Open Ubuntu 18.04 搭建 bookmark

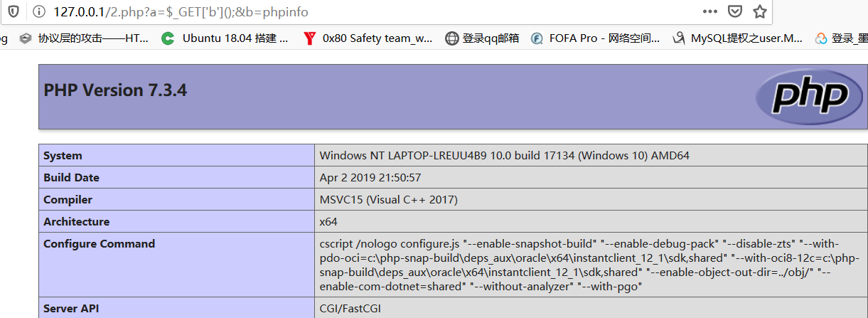coord(225,38)
